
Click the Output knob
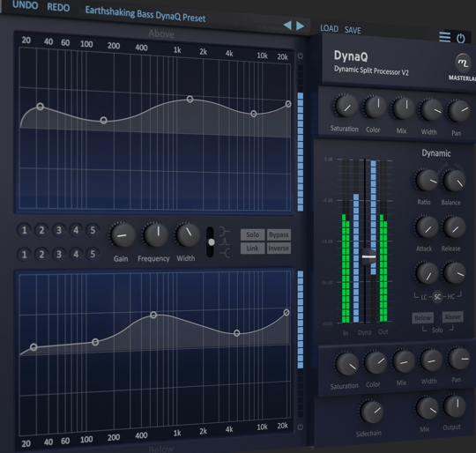[455, 406]
